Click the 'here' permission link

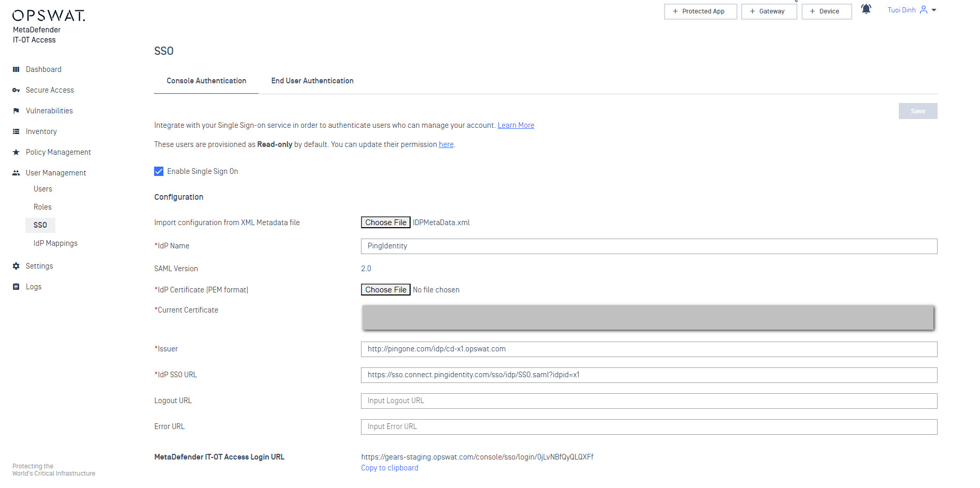click(446, 144)
